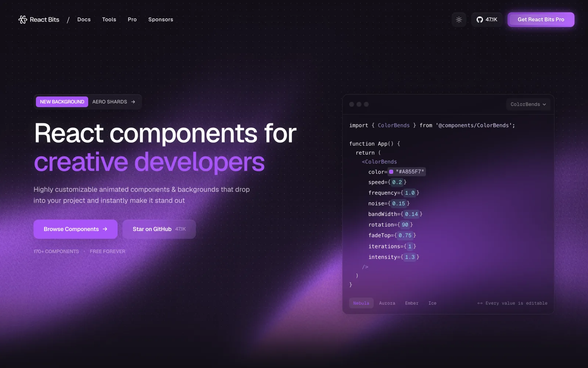Click the 47.1K count inside Star on GitHub
This screenshot has width=588, height=368.
(180, 229)
